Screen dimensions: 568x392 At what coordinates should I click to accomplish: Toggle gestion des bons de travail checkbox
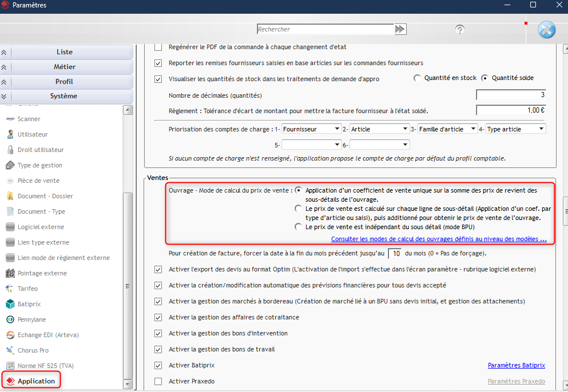coord(158,349)
